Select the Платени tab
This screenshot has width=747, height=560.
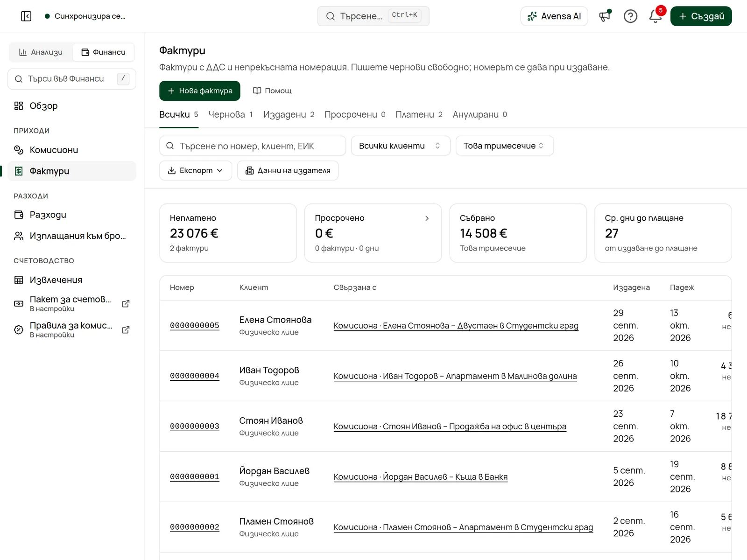click(419, 115)
